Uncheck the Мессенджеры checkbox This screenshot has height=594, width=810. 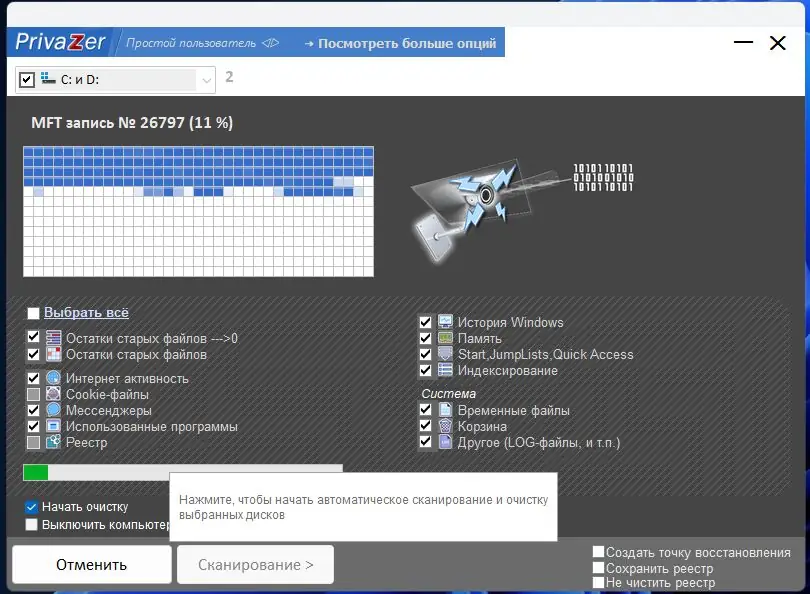click(x=33, y=410)
